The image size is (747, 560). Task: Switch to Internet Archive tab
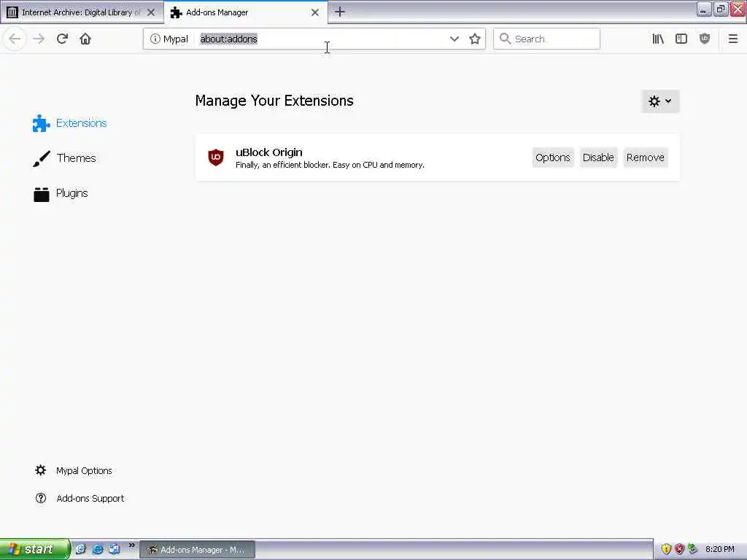pos(82,12)
